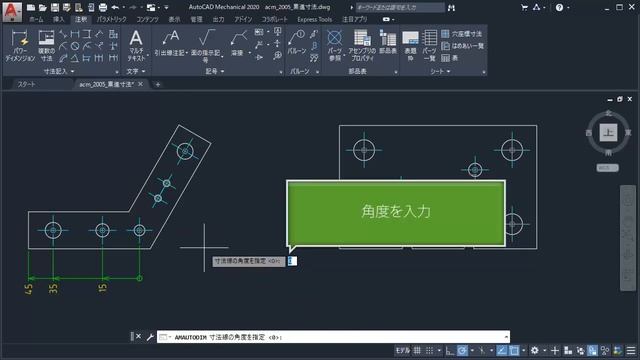Click the 穴座標寸法 button
This screenshot has width=640, height=360.
[x=462, y=34]
